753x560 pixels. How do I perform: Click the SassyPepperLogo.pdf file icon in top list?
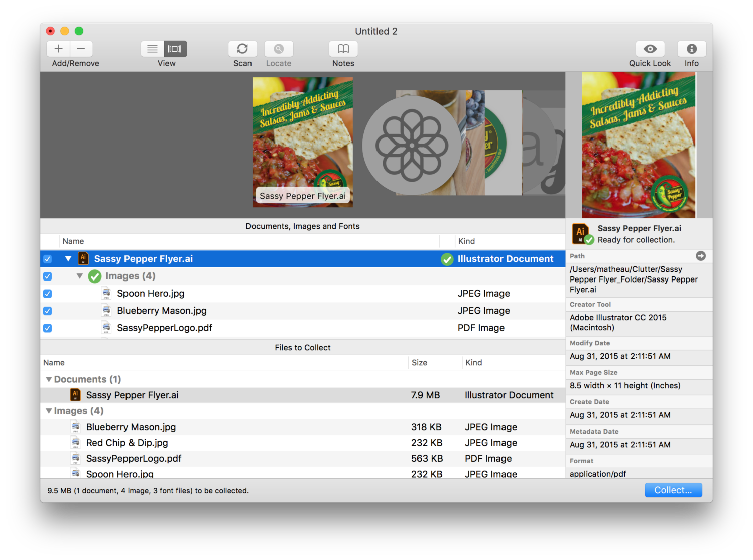point(106,328)
